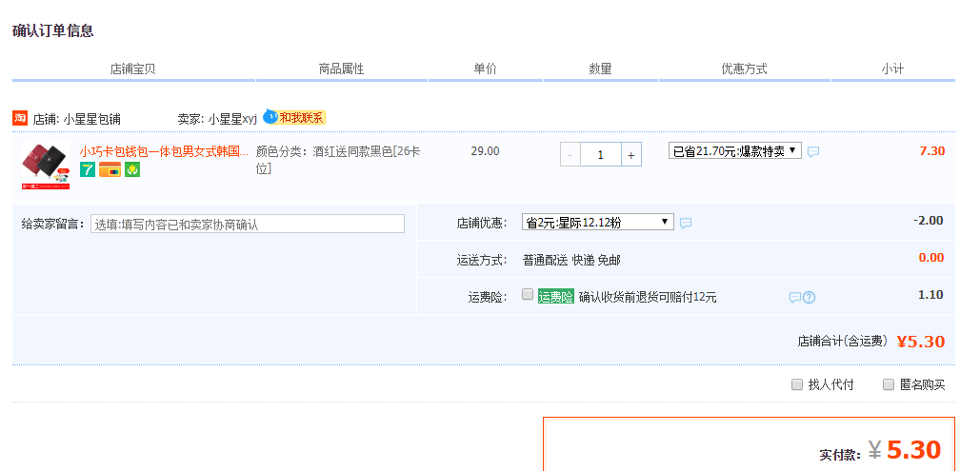This screenshot has height=471, width=980.
Task: Click the 单价 column header
Action: (485, 69)
